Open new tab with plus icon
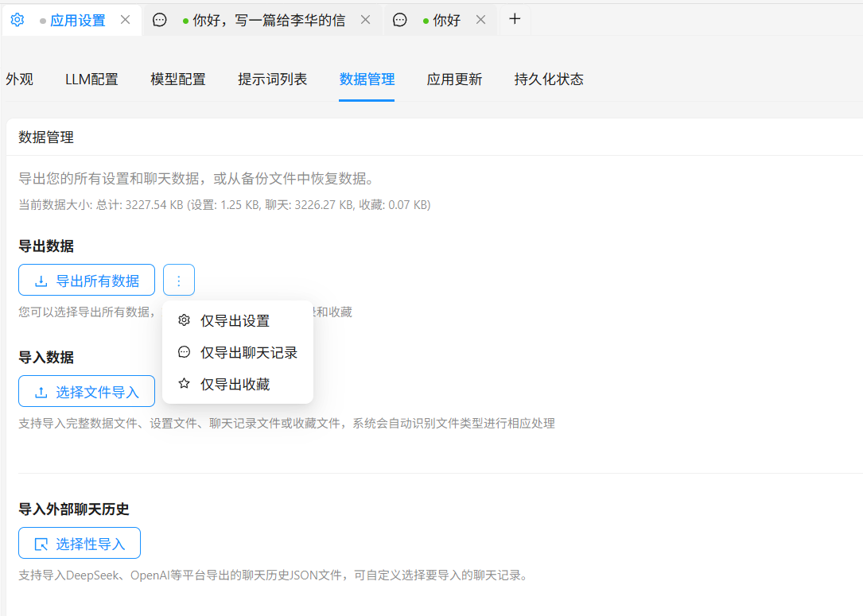 (515, 19)
